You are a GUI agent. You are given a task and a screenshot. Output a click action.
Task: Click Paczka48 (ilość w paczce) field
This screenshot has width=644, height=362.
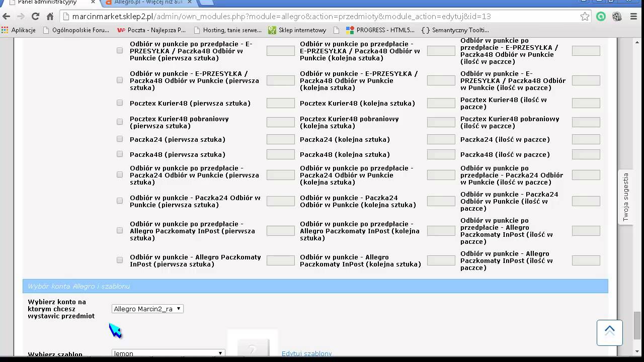586,154
